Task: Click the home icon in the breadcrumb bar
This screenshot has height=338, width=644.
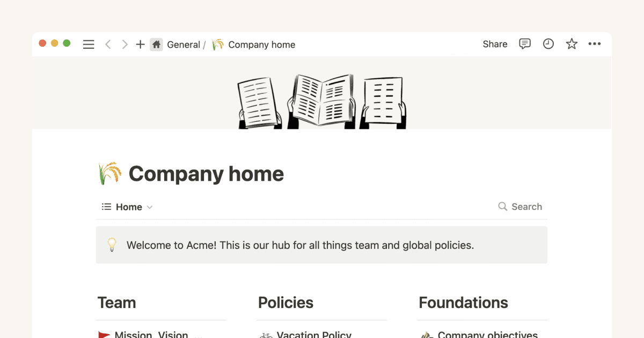Action: pos(156,45)
